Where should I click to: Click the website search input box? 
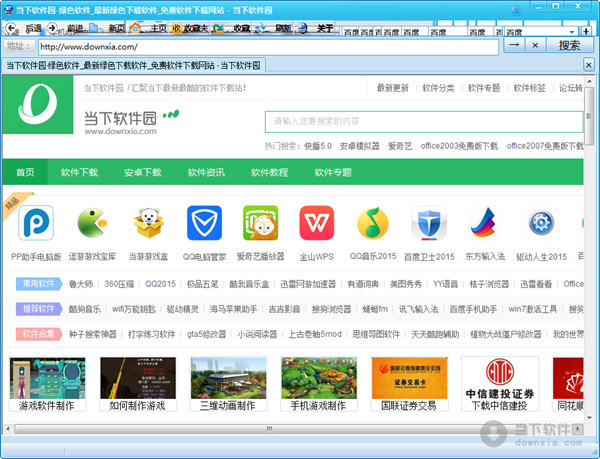coord(424,122)
